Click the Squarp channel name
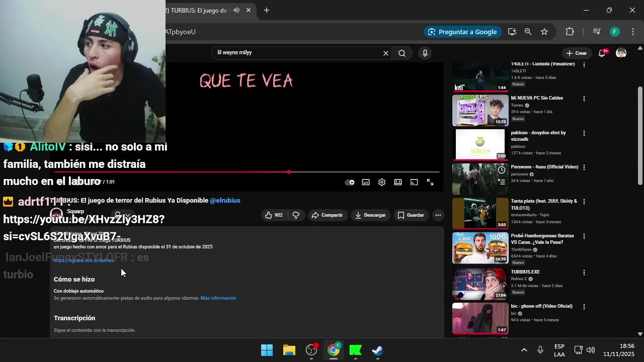Image resolution: width=644 pixels, height=362 pixels. pos(75,212)
